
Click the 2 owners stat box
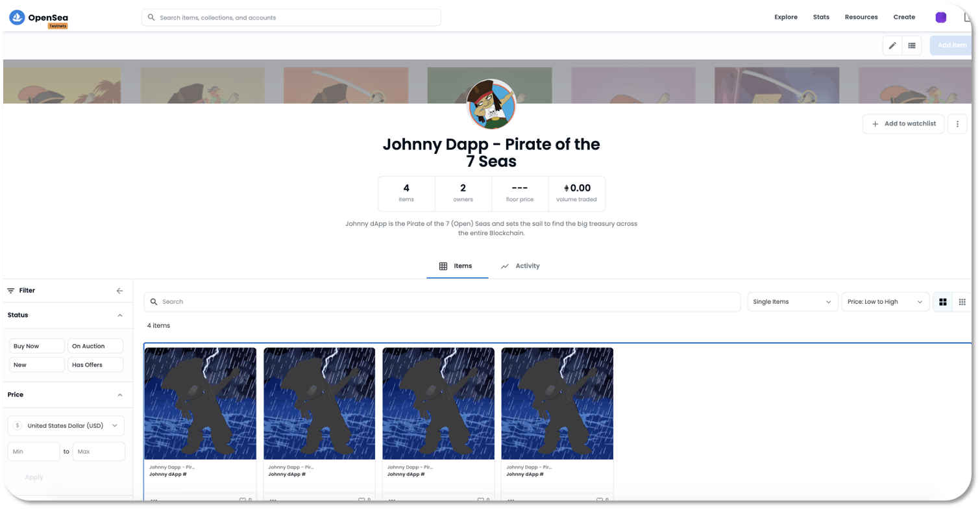tap(463, 193)
